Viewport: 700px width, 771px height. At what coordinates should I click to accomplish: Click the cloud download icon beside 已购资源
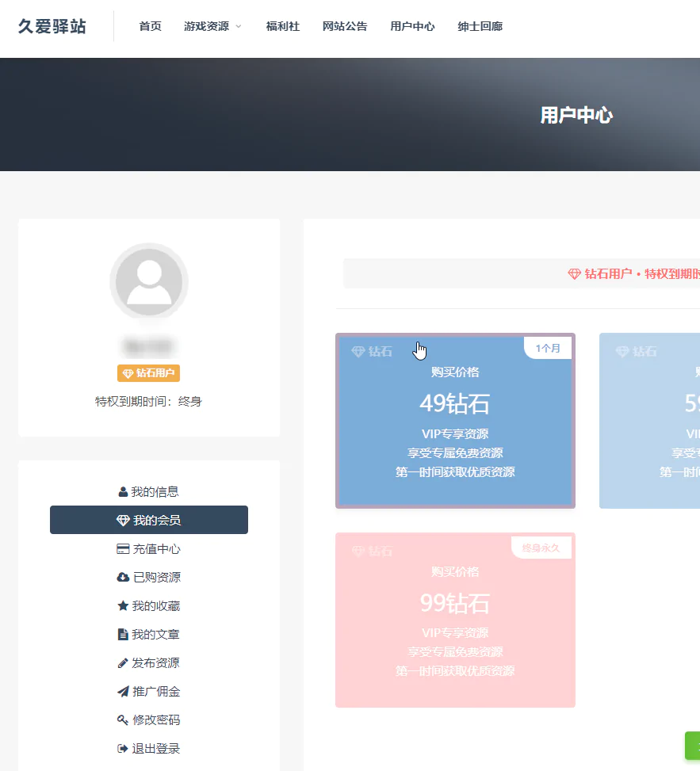click(x=123, y=578)
